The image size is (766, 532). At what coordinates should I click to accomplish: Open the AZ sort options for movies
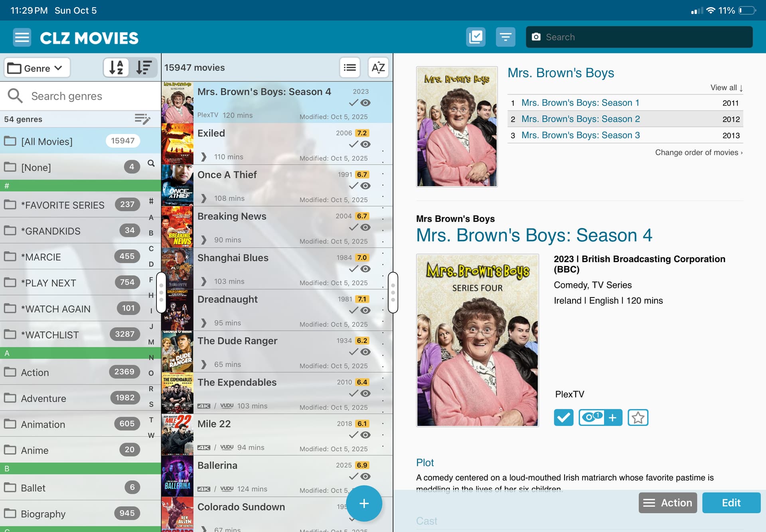click(x=378, y=67)
